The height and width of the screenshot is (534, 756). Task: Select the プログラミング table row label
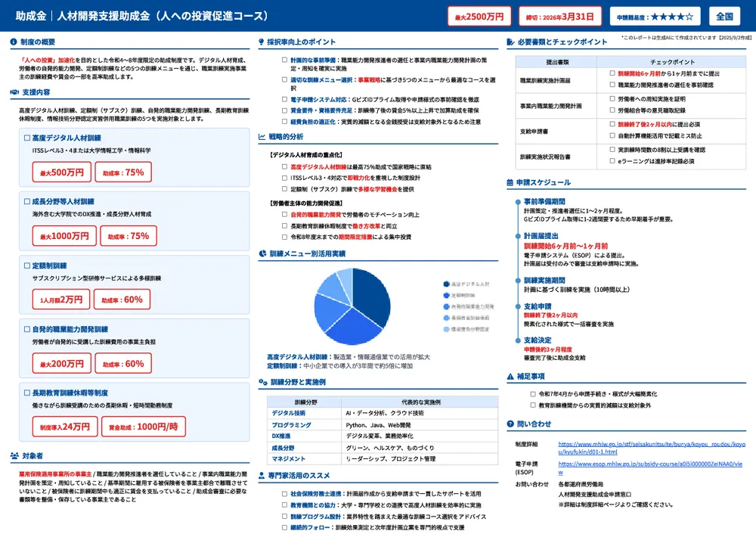tap(291, 426)
